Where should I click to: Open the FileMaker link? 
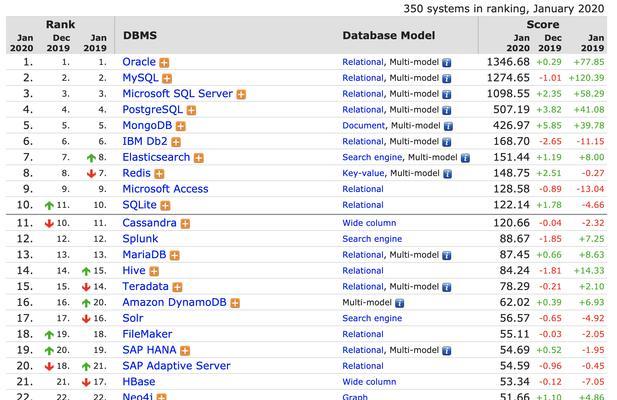(147, 334)
